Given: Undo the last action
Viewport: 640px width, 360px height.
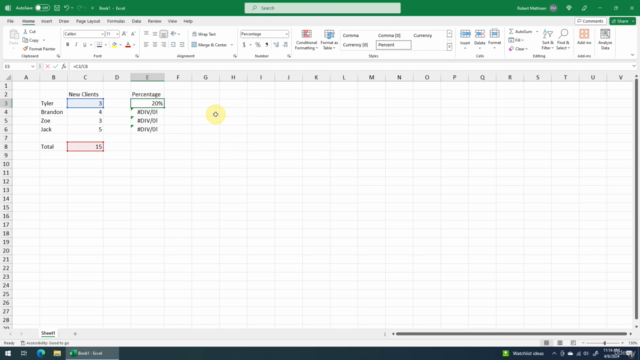Looking at the screenshot, I should (67, 8).
